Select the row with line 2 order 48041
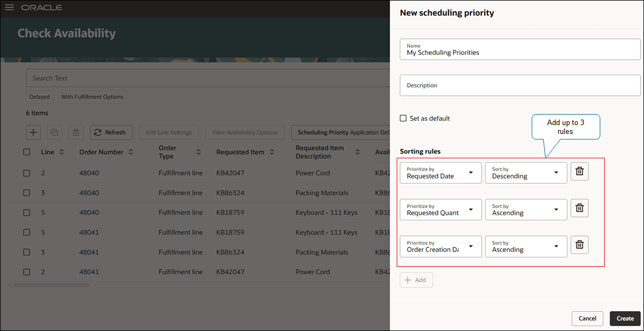 27,272
